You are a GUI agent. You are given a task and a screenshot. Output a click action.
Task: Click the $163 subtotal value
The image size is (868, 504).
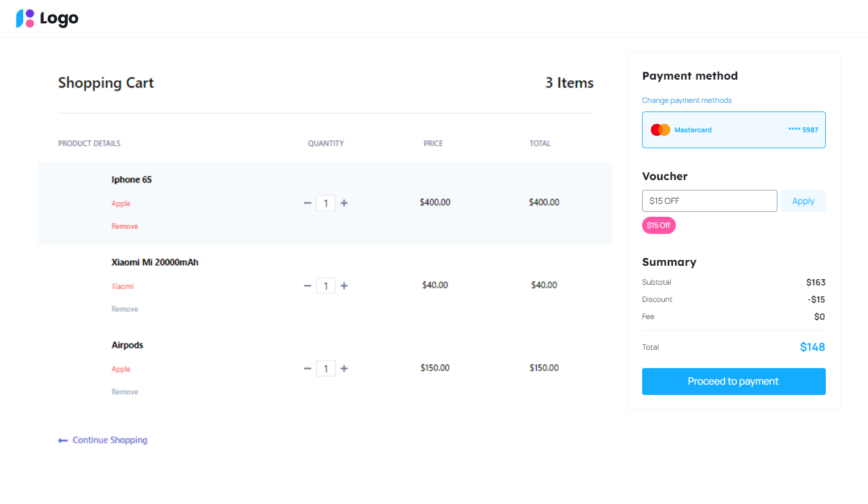816,282
